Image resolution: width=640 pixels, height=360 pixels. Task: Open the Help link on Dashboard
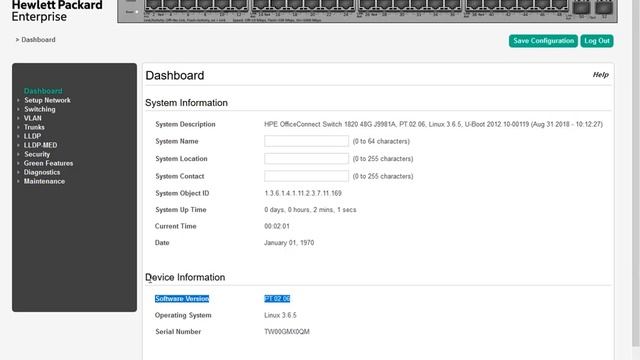pos(600,75)
